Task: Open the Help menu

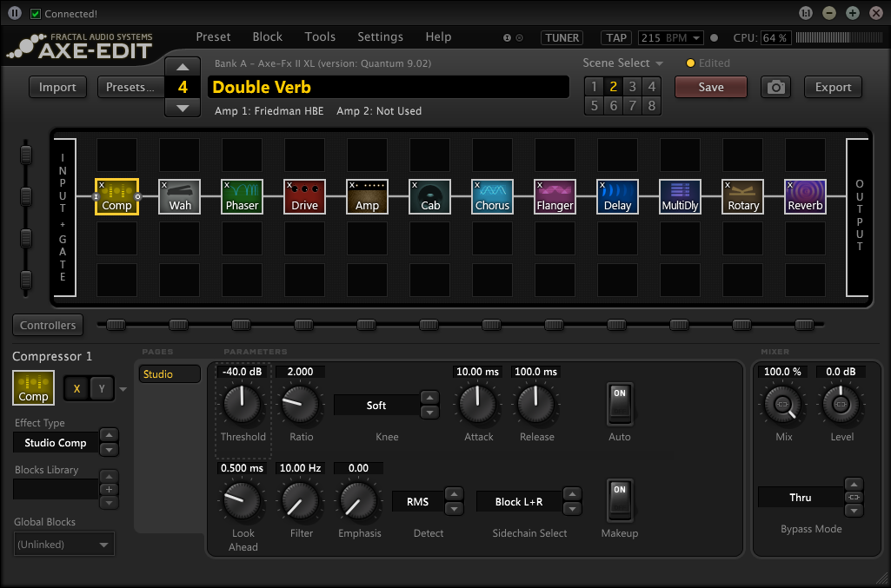Action: click(x=438, y=36)
